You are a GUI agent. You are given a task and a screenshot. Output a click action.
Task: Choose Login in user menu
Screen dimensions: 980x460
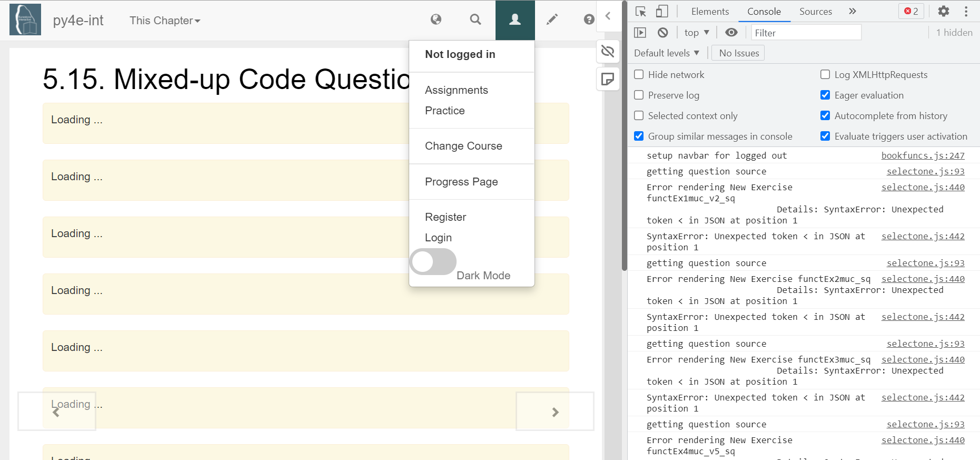click(438, 238)
